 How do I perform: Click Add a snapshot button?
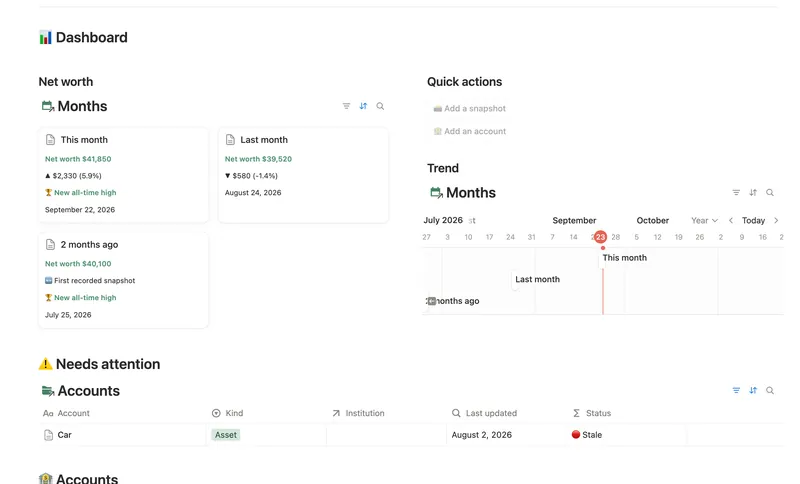(469, 108)
